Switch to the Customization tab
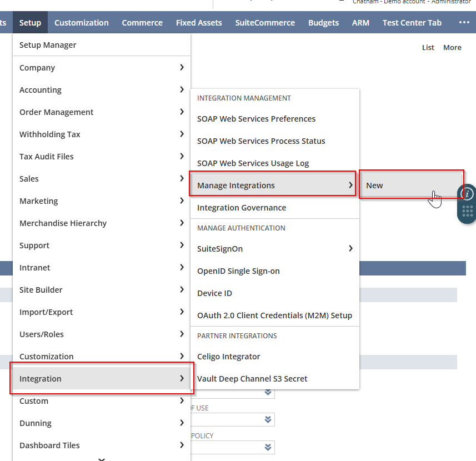The width and height of the screenshot is (476, 461). click(81, 22)
